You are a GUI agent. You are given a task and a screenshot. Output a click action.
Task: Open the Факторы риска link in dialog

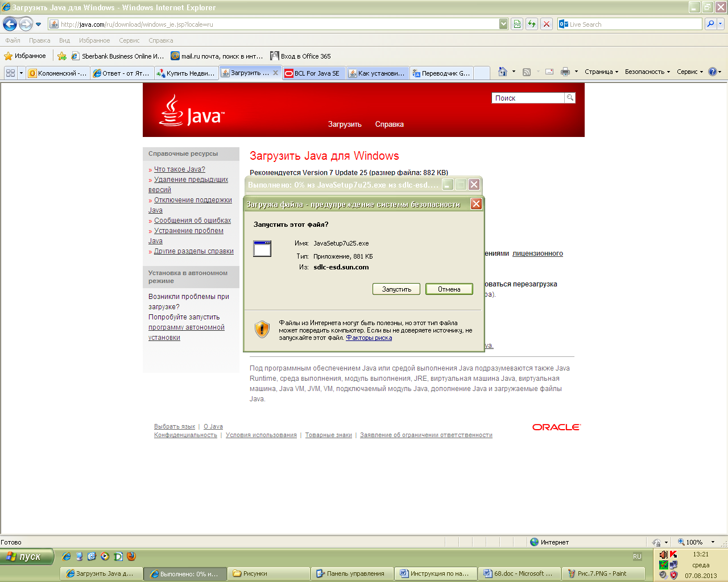[x=369, y=338]
